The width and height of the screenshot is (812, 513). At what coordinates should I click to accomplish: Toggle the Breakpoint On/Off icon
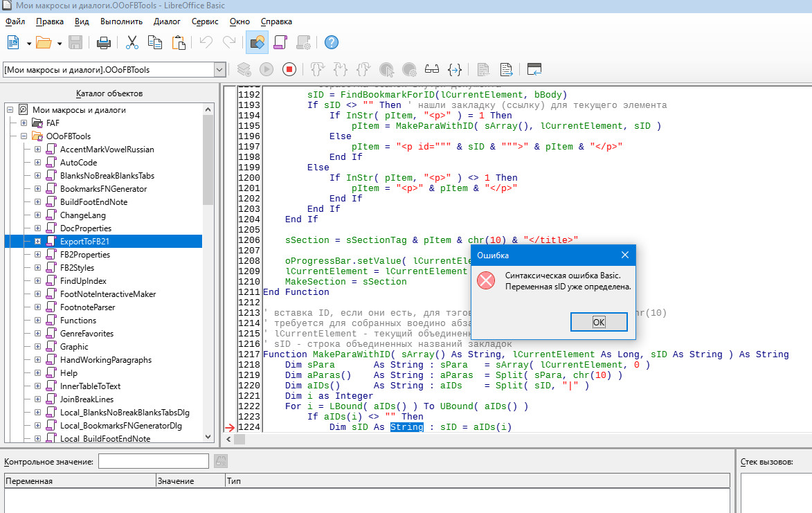point(386,69)
